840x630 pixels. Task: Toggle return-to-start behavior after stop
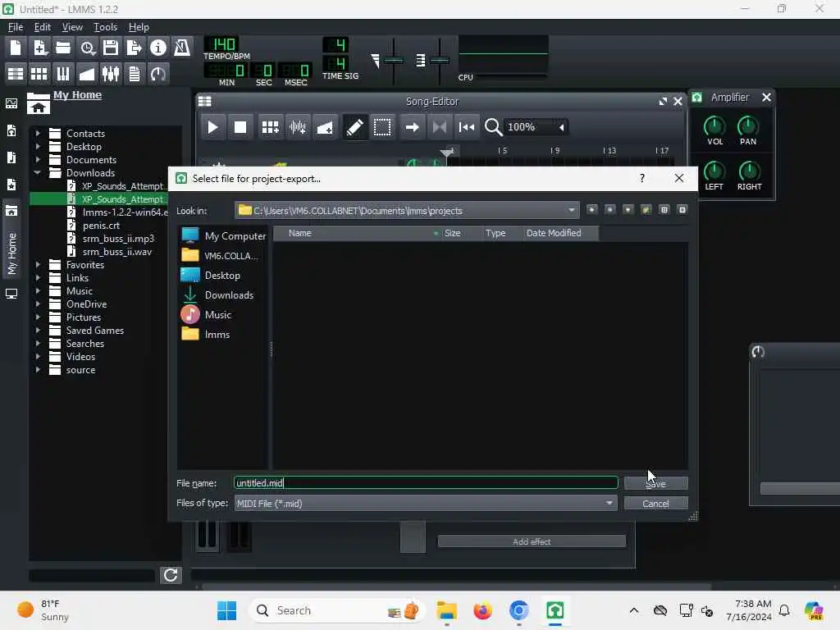(467, 127)
